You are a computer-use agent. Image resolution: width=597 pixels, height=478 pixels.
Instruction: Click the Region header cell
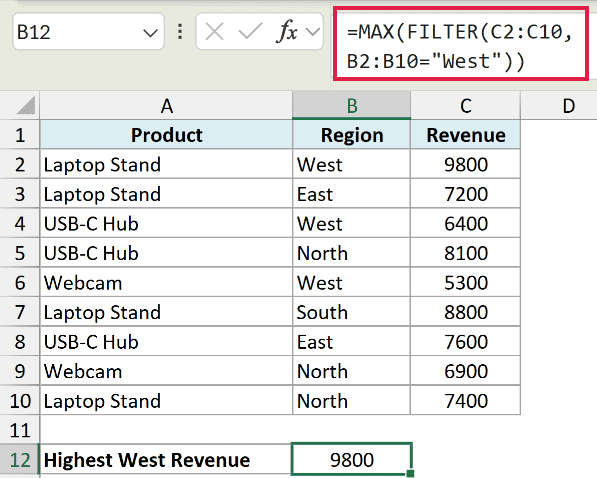[351, 135]
